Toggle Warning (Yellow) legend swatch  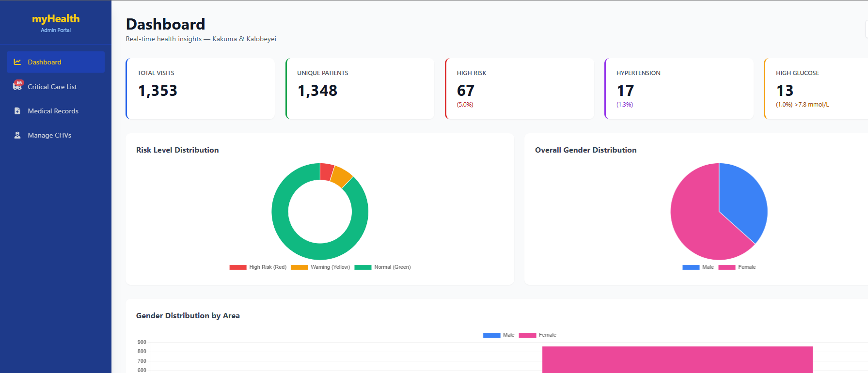[x=300, y=267]
